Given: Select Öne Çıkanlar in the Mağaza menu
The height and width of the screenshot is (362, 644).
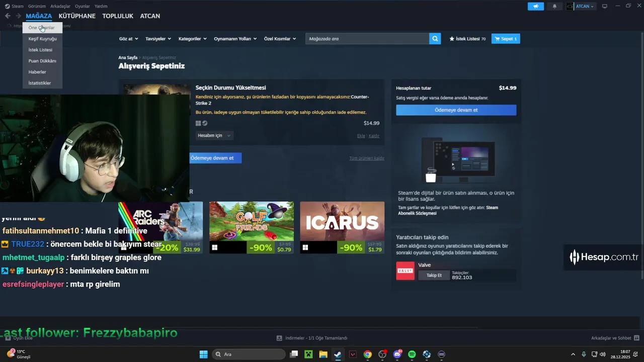Looking at the screenshot, I should (42, 28).
